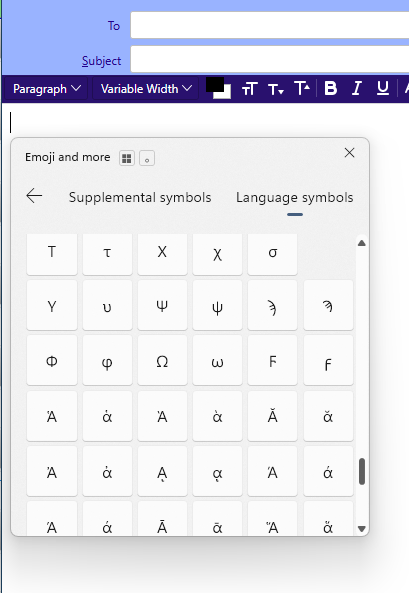409x593 pixels.
Task: Select the Language symbols tab
Action: (x=295, y=197)
